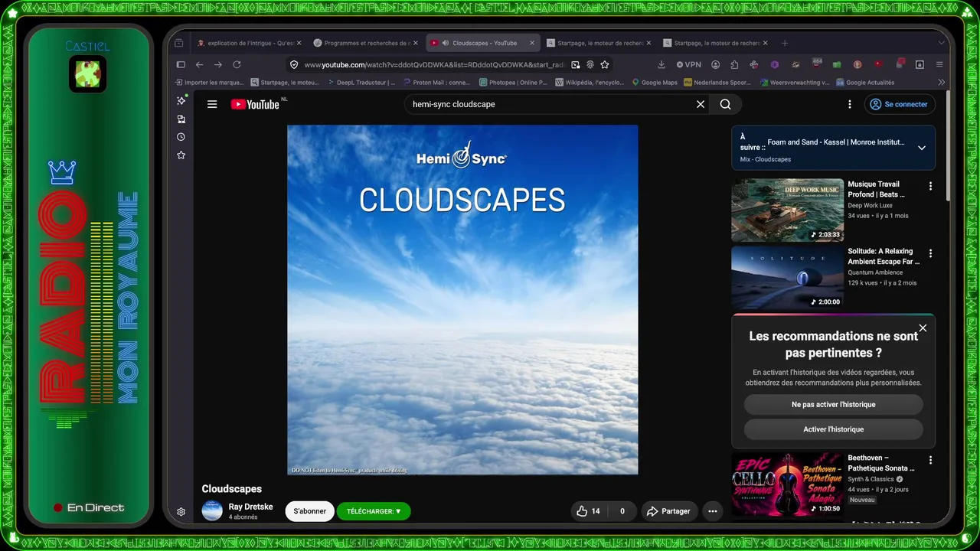Open YouTube settings three-dot menu
This screenshot has width=980, height=551.
tap(849, 104)
